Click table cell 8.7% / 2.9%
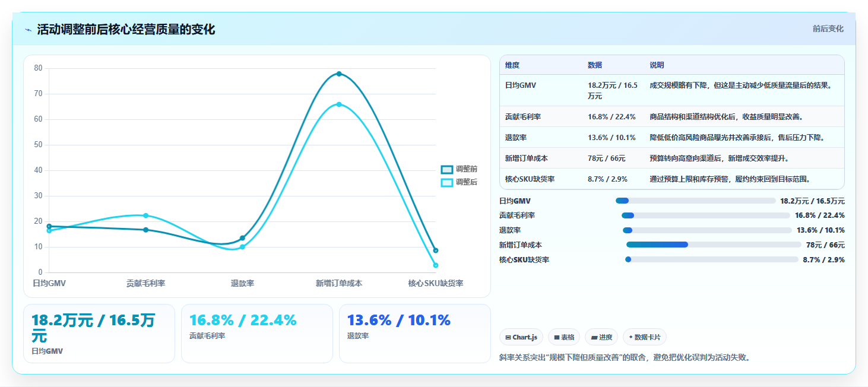868x387 pixels. tap(608, 179)
